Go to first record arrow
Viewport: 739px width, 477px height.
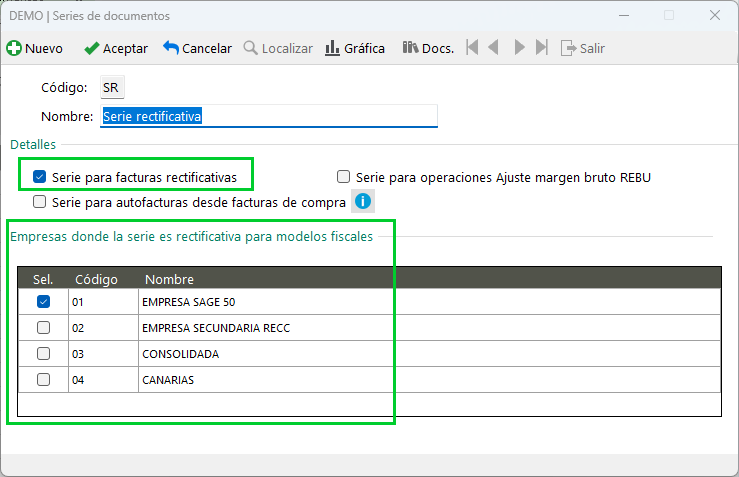pos(472,48)
